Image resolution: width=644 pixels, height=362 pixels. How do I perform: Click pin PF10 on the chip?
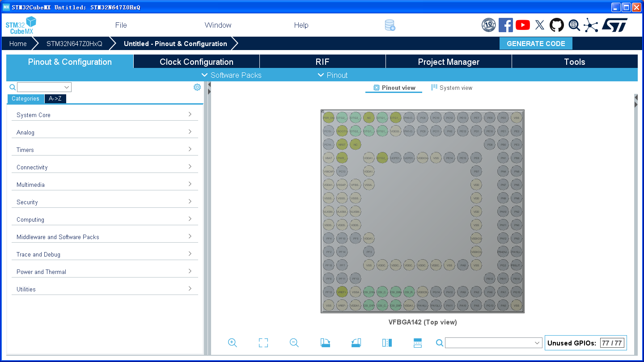tap(342, 238)
